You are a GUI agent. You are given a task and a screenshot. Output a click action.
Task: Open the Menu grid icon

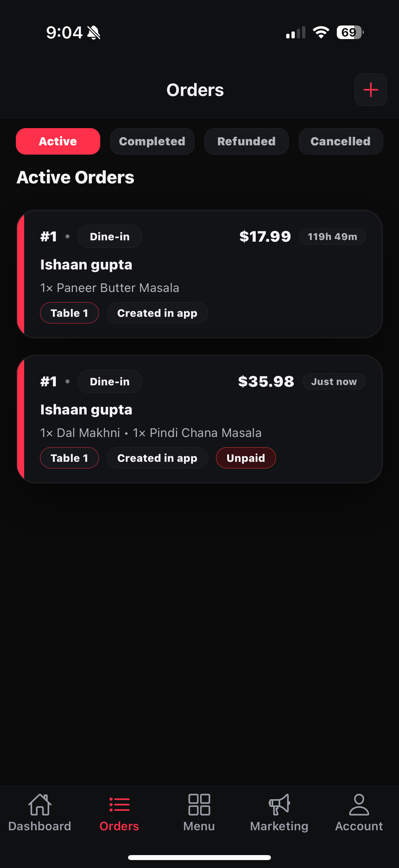tap(199, 805)
